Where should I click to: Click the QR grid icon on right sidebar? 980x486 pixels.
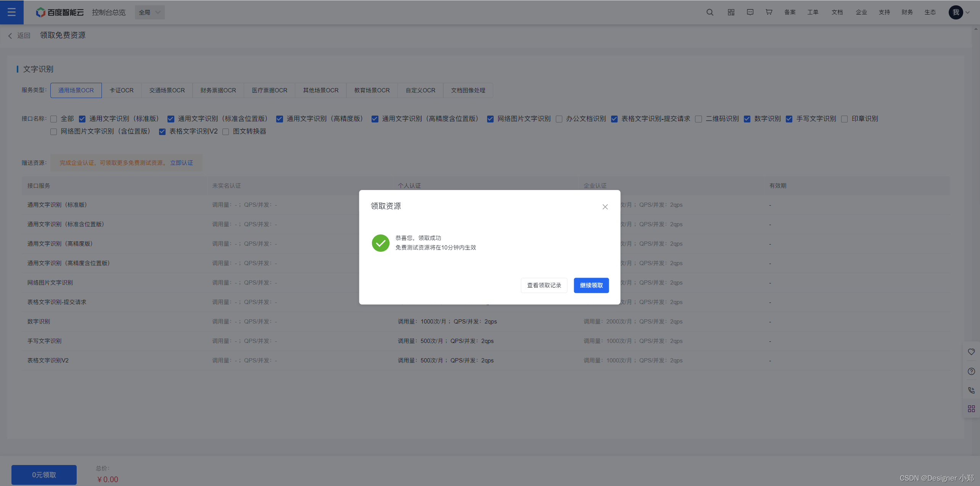click(971, 409)
